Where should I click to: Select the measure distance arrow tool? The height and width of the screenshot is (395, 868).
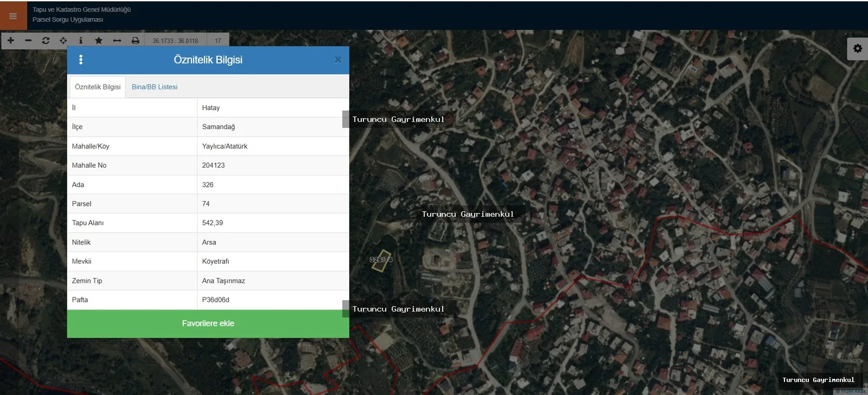[117, 41]
